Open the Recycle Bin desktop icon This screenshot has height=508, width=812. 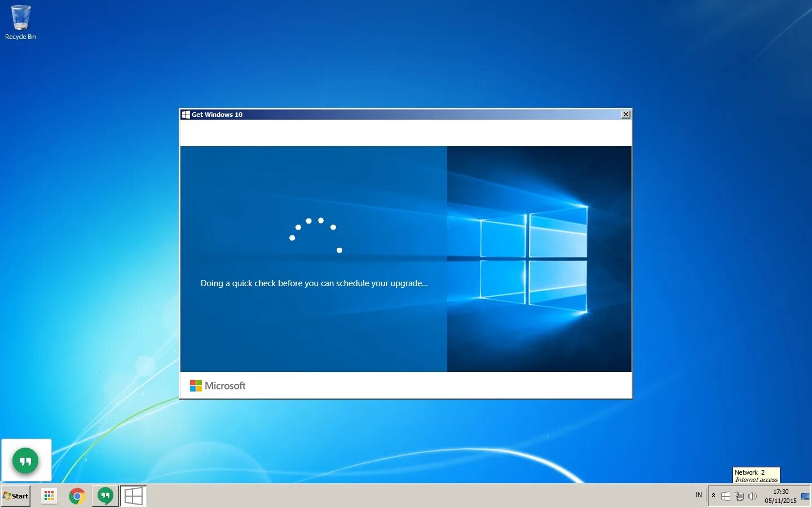(x=20, y=23)
